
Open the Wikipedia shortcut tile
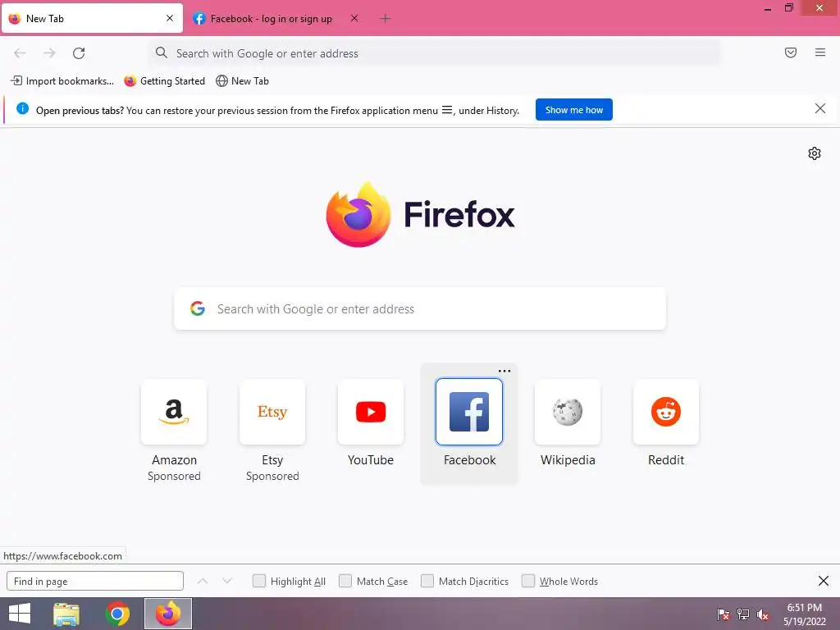point(568,412)
